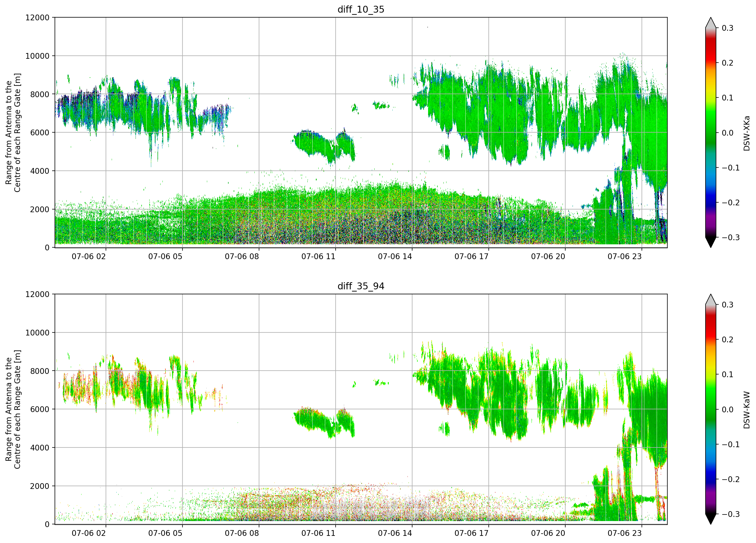The height and width of the screenshot is (543, 756).
Task: Click gray upper extension arrow of DSW-XKa colorbar
Action: (x=711, y=23)
